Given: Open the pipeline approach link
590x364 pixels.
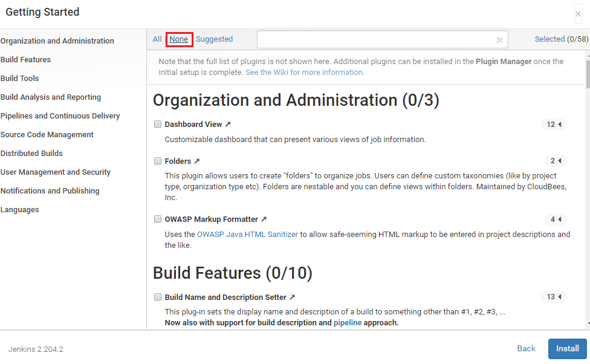Looking at the screenshot, I should coord(348,323).
